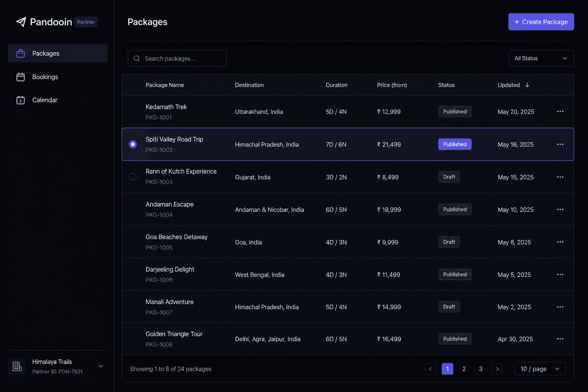Expand the Himalaya Trails account chevron
Screen dimensions: 588x392
pos(101,366)
